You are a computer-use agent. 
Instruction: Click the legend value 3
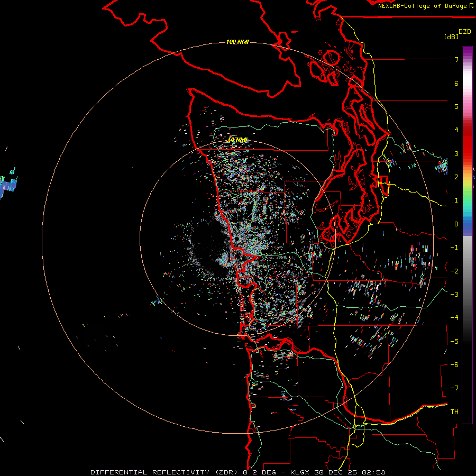click(456, 153)
